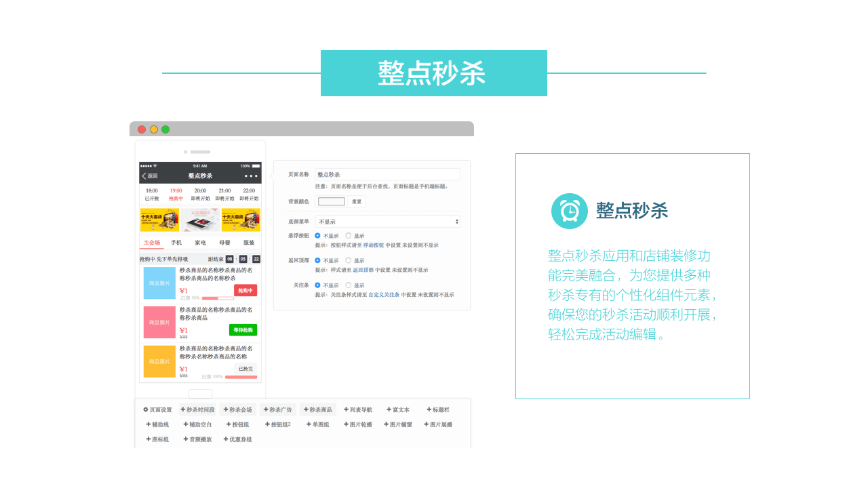Add a 标题栏 component
Image resolution: width=868 pixels, height=488 pixels.
pyautogui.click(x=437, y=410)
